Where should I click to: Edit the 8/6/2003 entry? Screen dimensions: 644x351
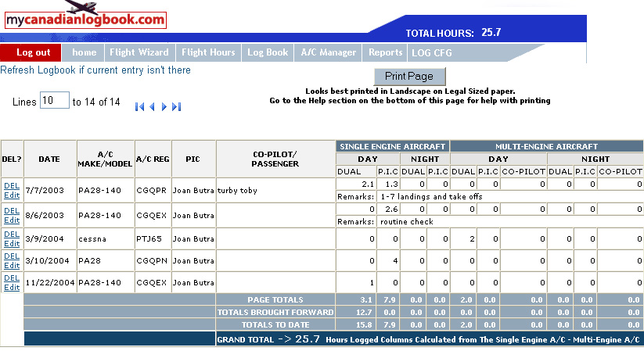(x=12, y=220)
